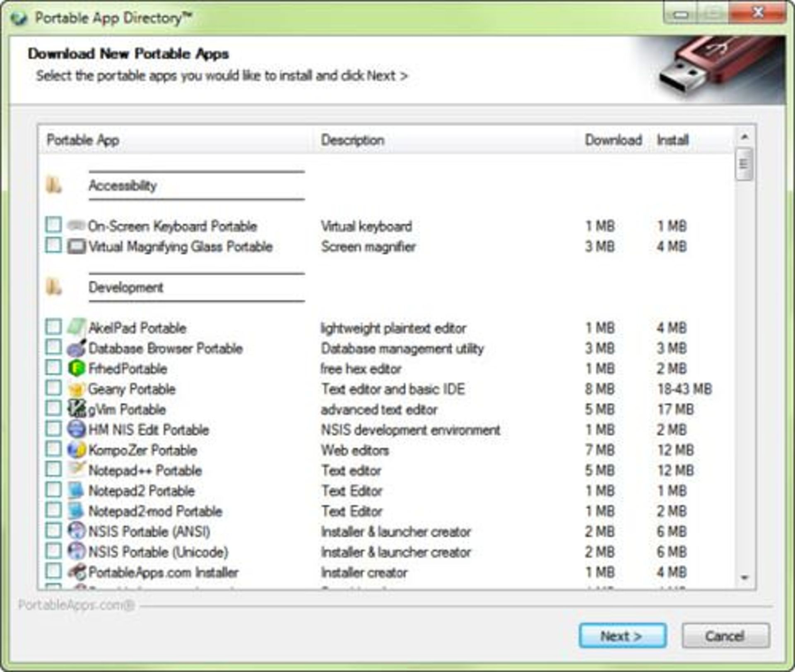Image resolution: width=795 pixels, height=672 pixels.
Task: Sort by the Download column header
Action: pos(613,140)
